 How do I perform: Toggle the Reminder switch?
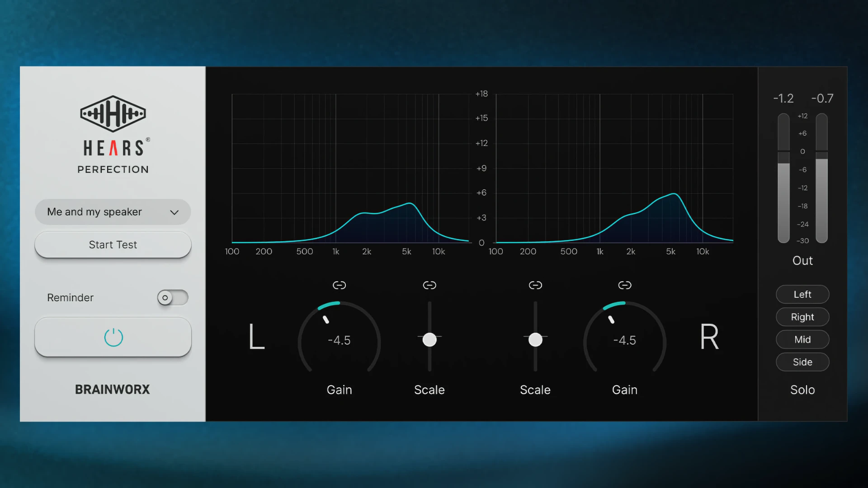173,298
